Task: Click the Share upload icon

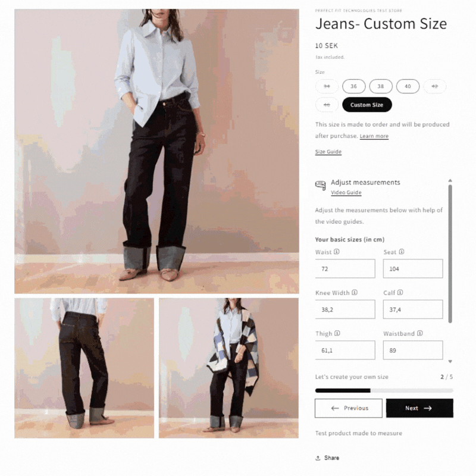Action: point(318,458)
